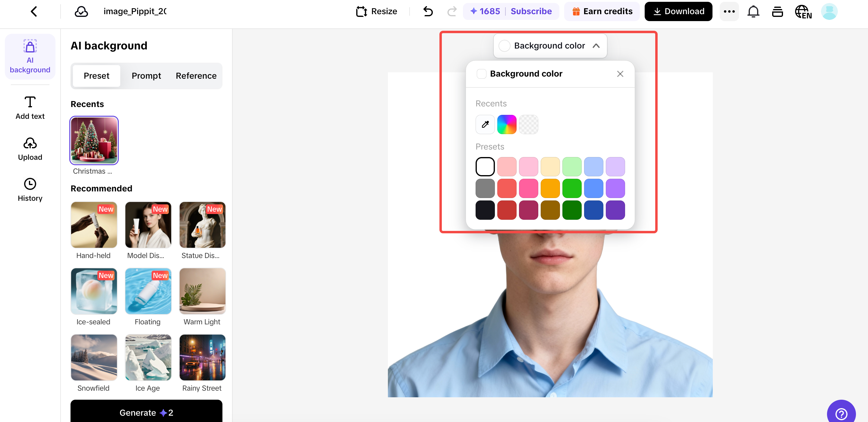Click the cloud save status icon
Screen dimensions: 868x422
click(81, 11)
